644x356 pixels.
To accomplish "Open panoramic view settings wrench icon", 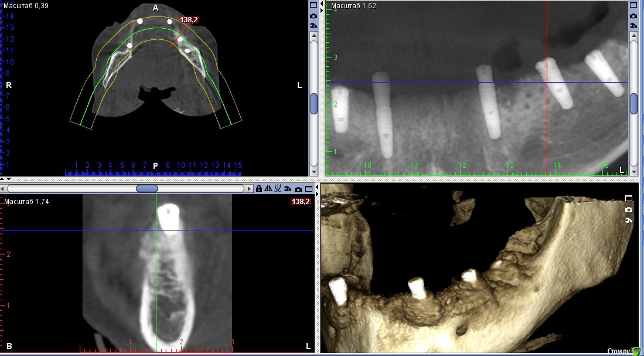I will coord(633,26).
